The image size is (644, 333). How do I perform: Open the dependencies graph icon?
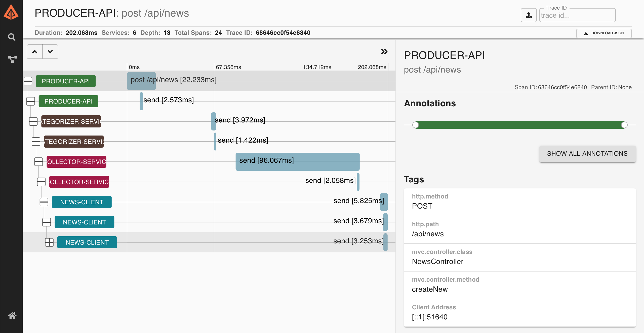click(12, 59)
